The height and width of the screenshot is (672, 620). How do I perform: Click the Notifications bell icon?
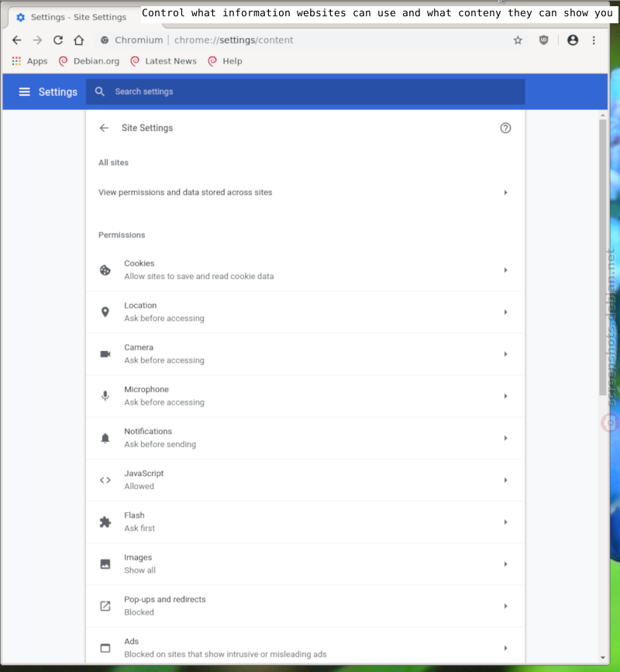pyautogui.click(x=105, y=438)
